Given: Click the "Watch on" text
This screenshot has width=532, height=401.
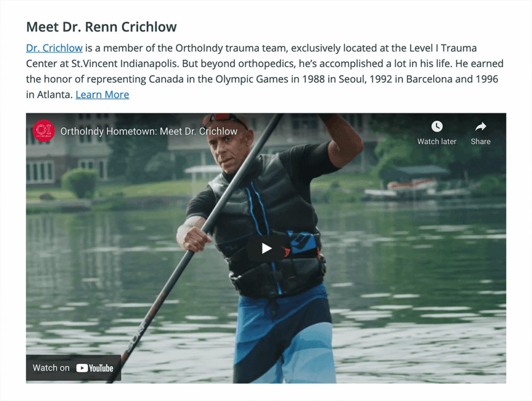Looking at the screenshot, I should (51, 368).
